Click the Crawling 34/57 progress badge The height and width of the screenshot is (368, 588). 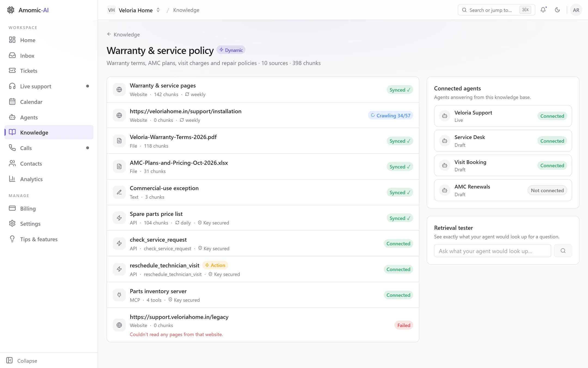point(390,115)
